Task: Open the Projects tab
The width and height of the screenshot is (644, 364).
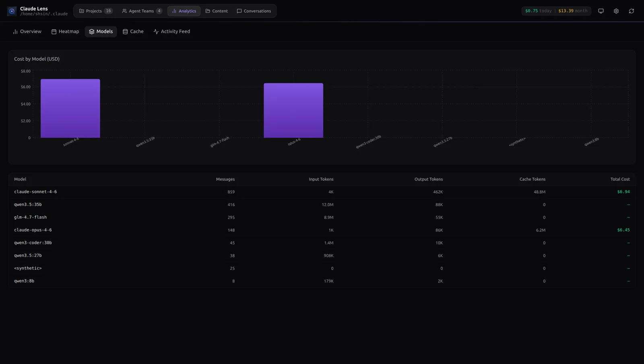Action: (x=96, y=11)
